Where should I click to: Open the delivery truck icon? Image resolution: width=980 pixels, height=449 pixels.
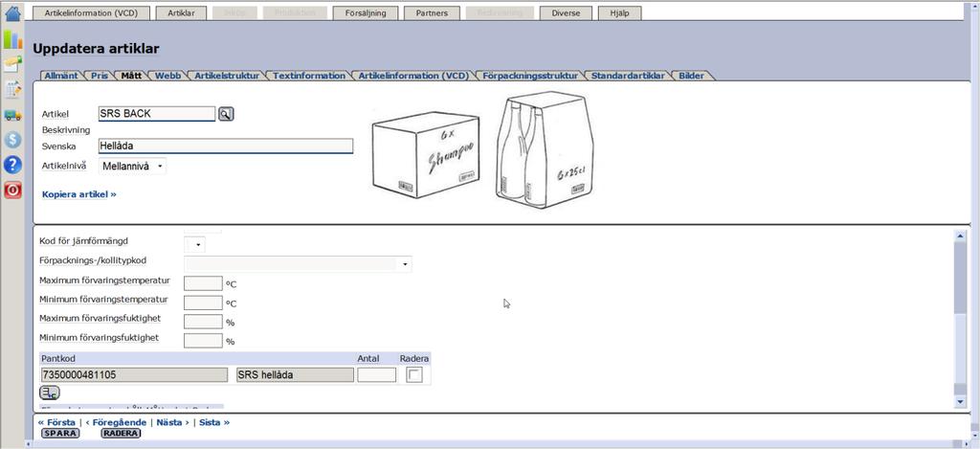12,115
